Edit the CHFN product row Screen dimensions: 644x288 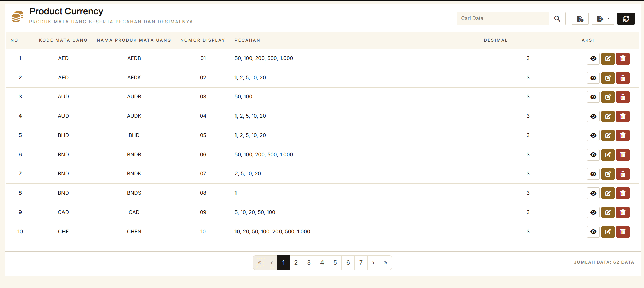point(608,232)
